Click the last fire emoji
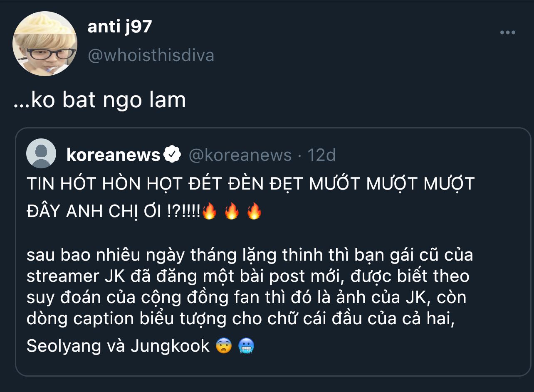This screenshot has width=534, height=392. click(x=254, y=212)
